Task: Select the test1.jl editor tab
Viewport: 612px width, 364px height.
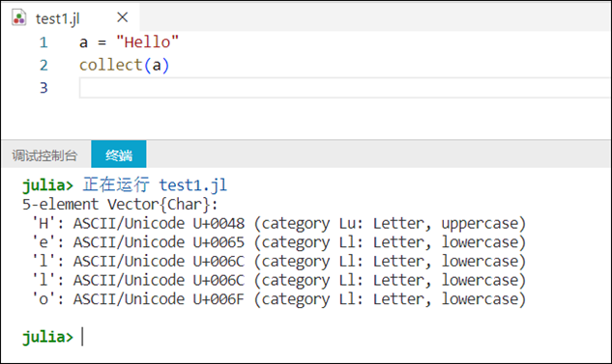Action: pos(71,17)
